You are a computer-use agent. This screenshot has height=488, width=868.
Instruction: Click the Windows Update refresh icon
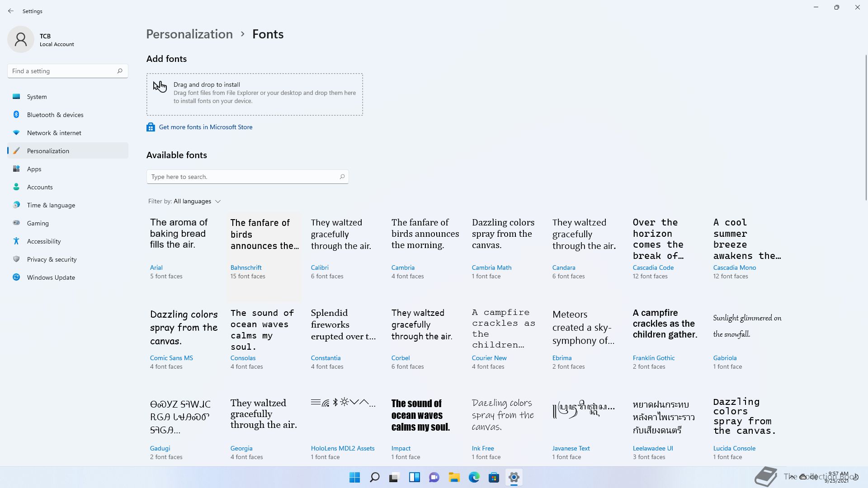[16, 277]
